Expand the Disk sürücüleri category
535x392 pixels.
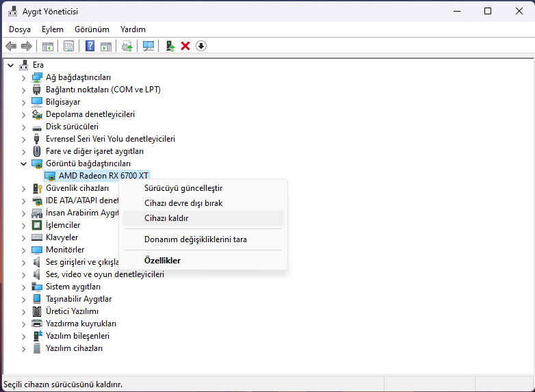(x=23, y=127)
